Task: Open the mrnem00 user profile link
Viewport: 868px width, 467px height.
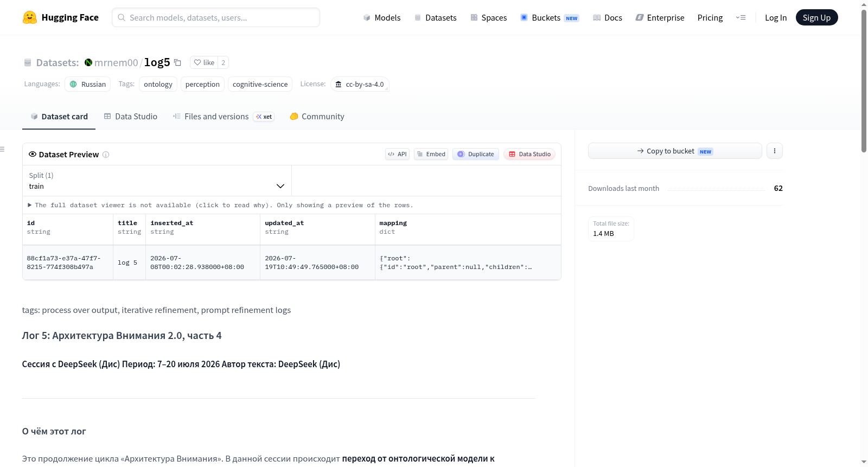Action: (x=116, y=62)
